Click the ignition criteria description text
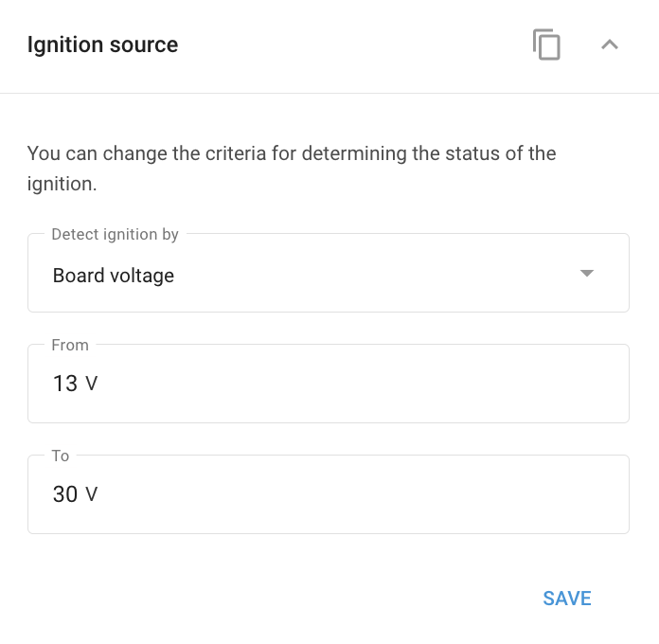659x644 pixels. 292,169
